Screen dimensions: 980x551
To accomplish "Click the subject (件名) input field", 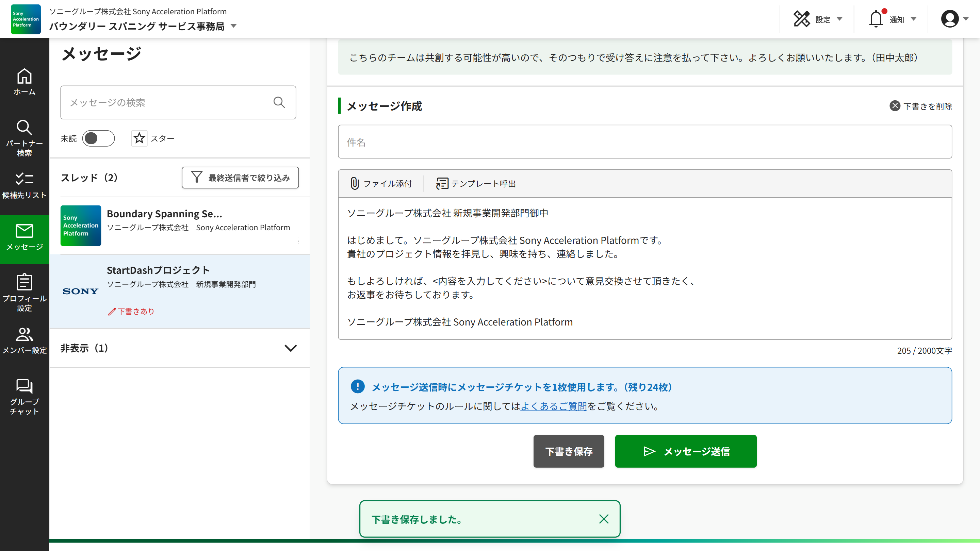I will [645, 142].
